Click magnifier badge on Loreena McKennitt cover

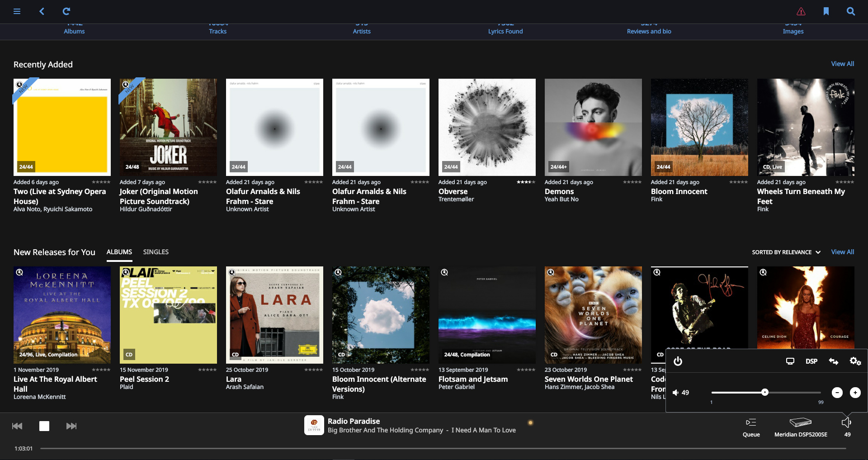coord(19,272)
